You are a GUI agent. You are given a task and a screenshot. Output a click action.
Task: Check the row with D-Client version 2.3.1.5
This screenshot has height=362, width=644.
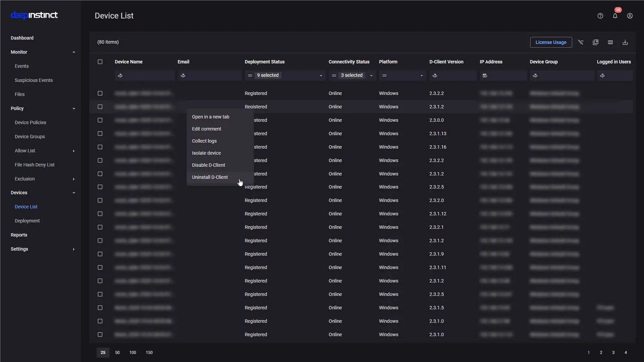coord(100,308)
